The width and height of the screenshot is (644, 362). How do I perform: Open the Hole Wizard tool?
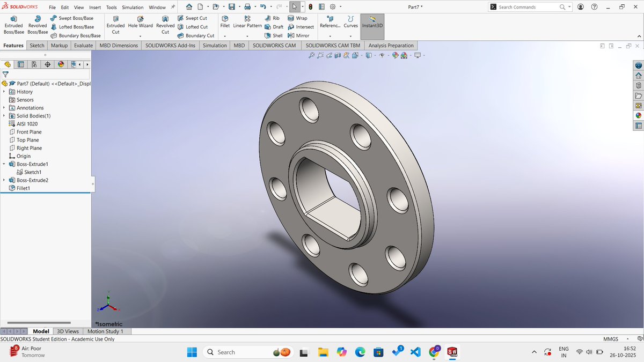[x=140, y=21]
